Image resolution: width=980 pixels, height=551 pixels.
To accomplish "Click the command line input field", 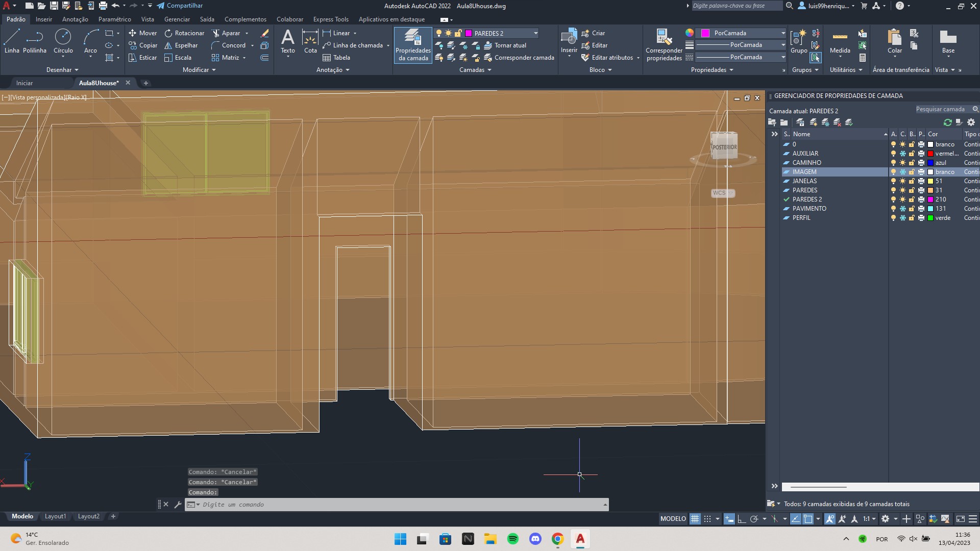I will pos(401,505).
